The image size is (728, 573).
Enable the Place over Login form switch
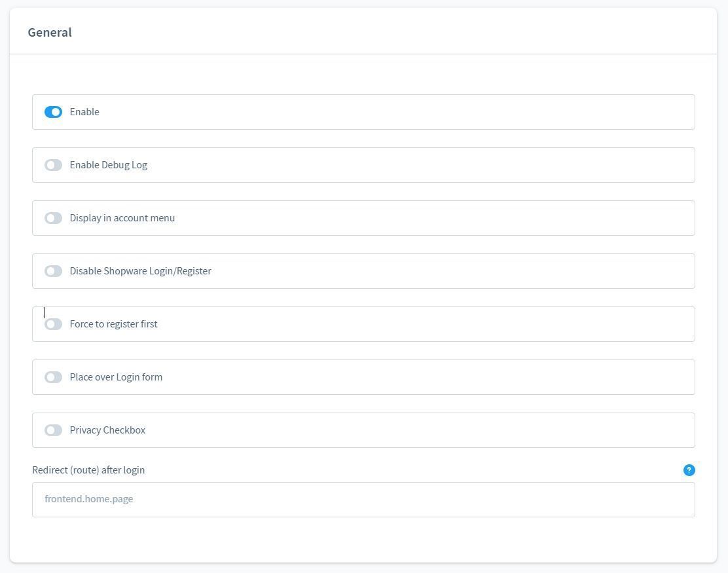(x=53, y=377)
